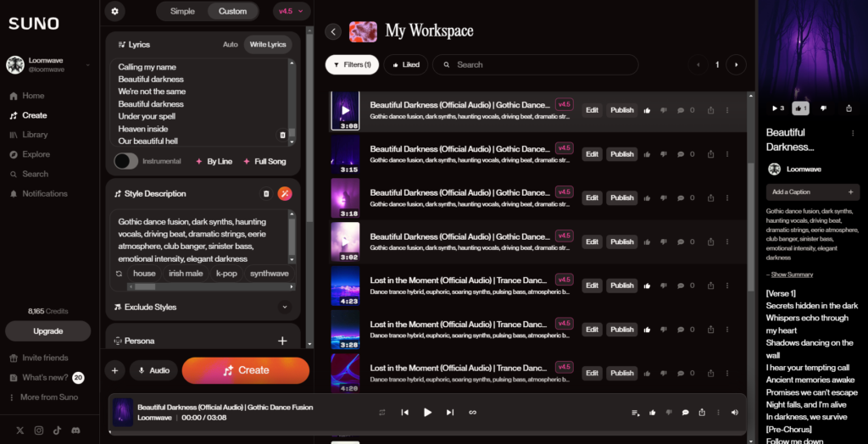This screenshot has height=444, width=868.
Task: Open Explore in sidebar
Action: pos(30,154)
